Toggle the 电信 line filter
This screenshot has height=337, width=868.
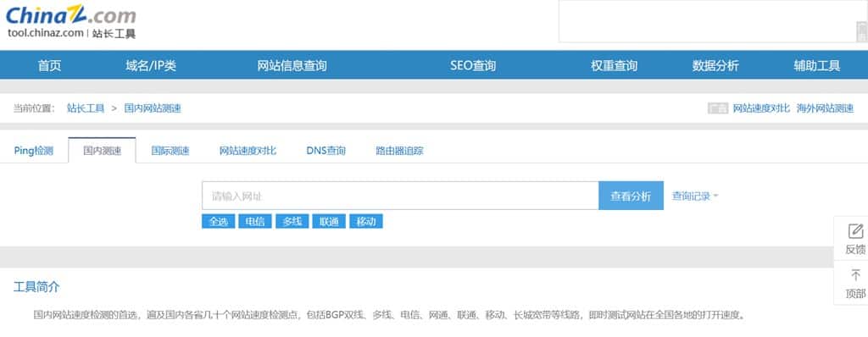(x=255, y=221)
